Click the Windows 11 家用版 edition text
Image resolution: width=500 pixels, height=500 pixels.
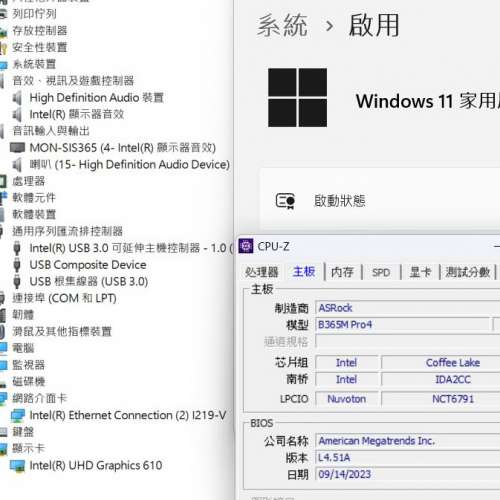coord(428,101)
